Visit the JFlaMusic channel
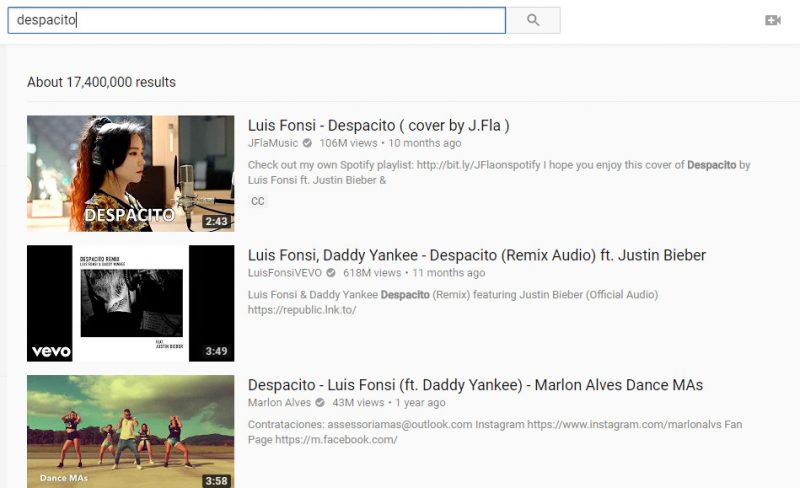800x488 pixels. [273, 143]
